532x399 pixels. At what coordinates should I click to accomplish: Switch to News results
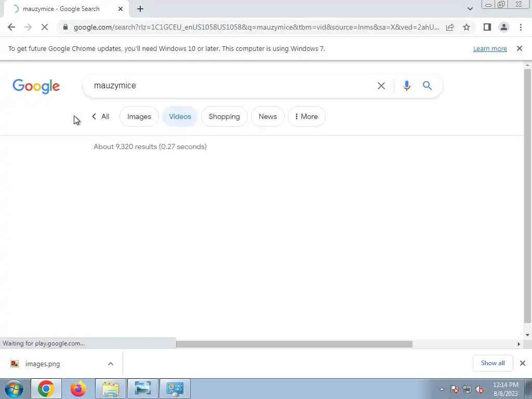click(x=268, y=116)
